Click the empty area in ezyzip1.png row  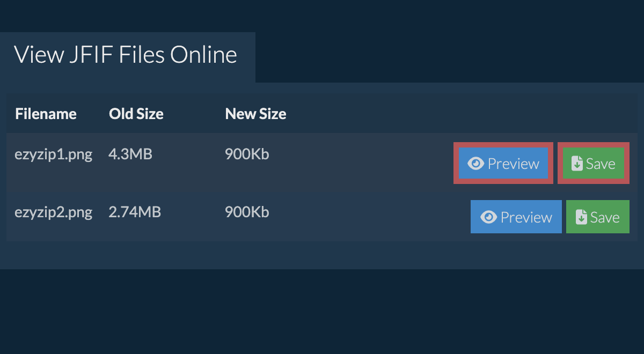[360, 163]
